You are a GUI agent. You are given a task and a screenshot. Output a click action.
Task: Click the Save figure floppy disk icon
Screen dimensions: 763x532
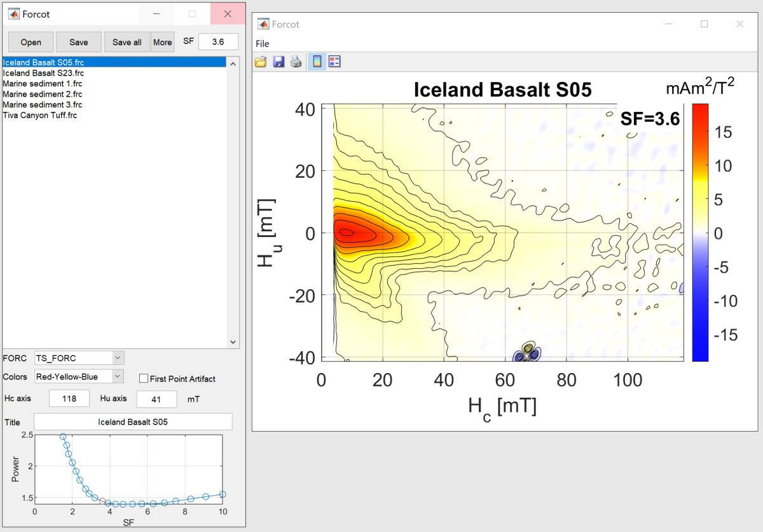coord(278,62)
